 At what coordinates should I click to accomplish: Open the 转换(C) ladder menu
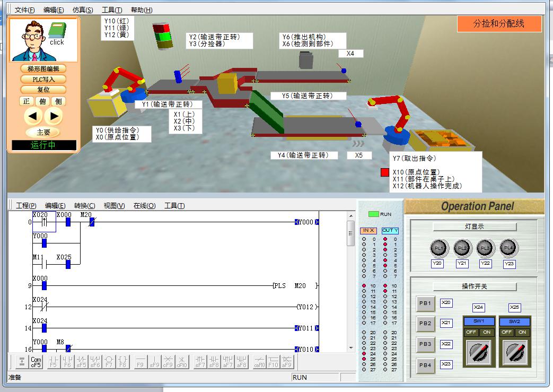coord(85,205)
